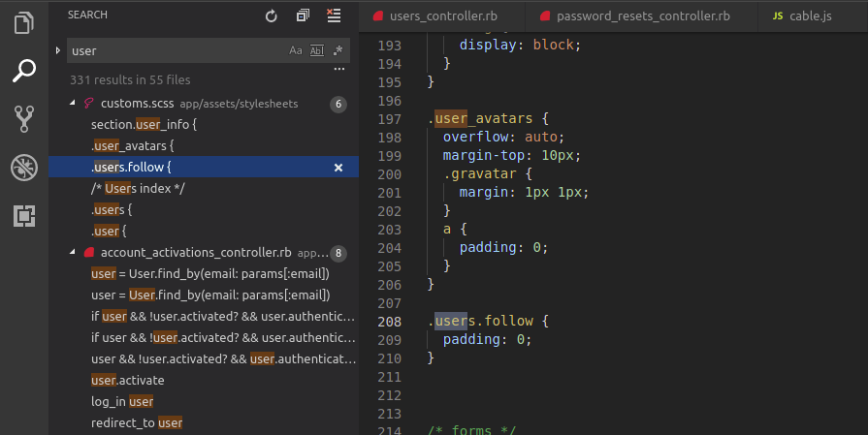Open the 'log_in user' search result
This screenshot has height=435, width=868.
(122, 401)
